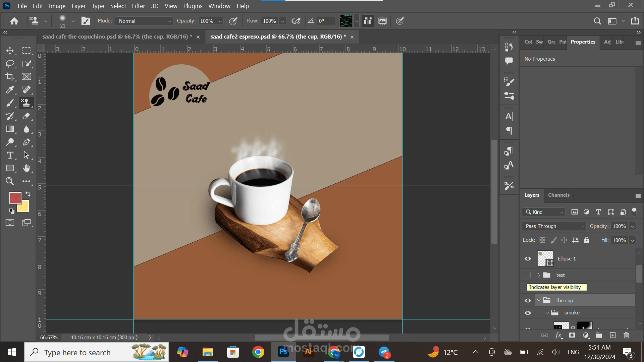Open Chrome from the taskbar
The height and width of the screenshot is (362, 644).
tap(258, 352)
